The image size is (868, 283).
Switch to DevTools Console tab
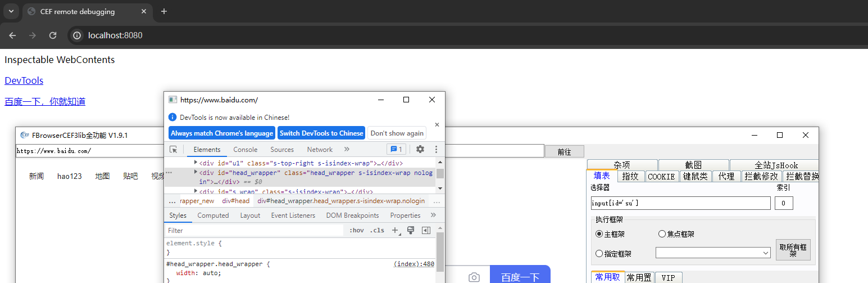pos(246,150)
